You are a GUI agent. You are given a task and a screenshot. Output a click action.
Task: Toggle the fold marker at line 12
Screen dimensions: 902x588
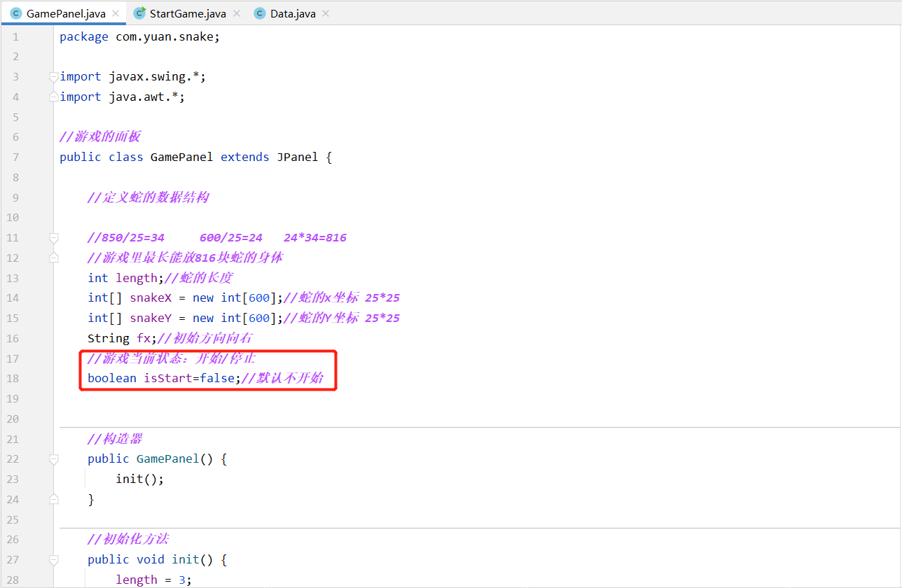point(54,258)
